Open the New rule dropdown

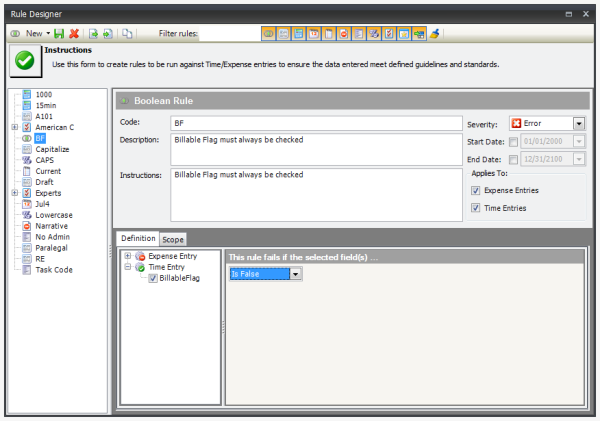tap(48, 33)
